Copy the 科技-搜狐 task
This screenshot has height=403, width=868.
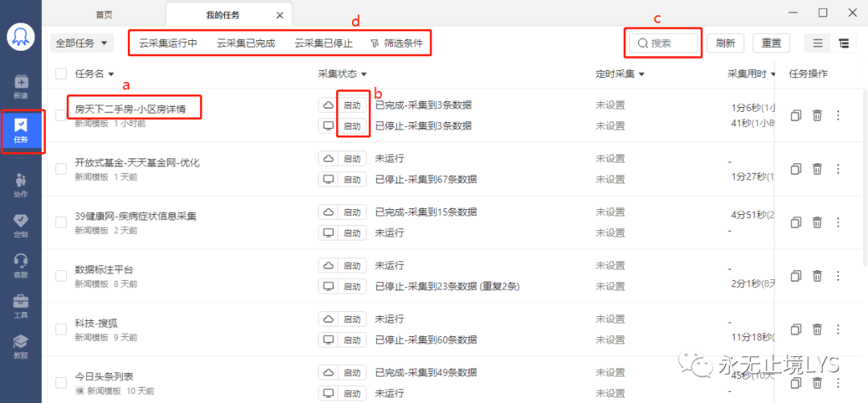pos(796,329)
